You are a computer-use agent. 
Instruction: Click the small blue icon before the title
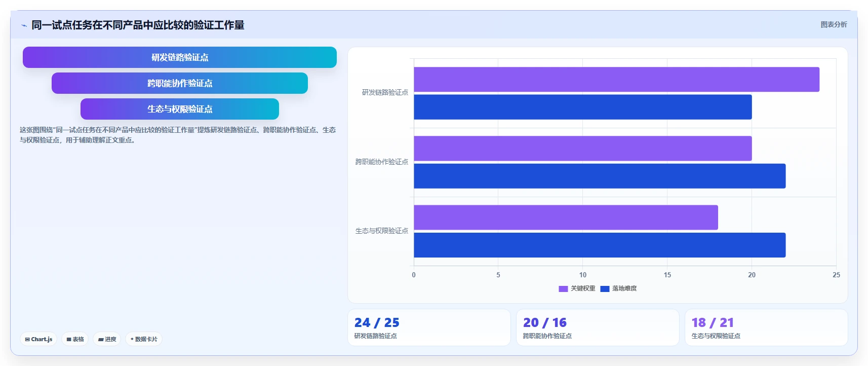[24, 25]
